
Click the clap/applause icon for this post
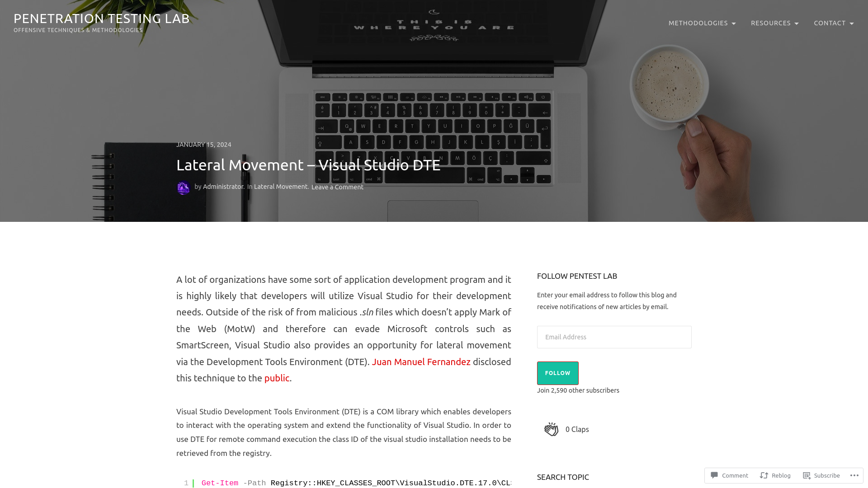tap(552, 428)
